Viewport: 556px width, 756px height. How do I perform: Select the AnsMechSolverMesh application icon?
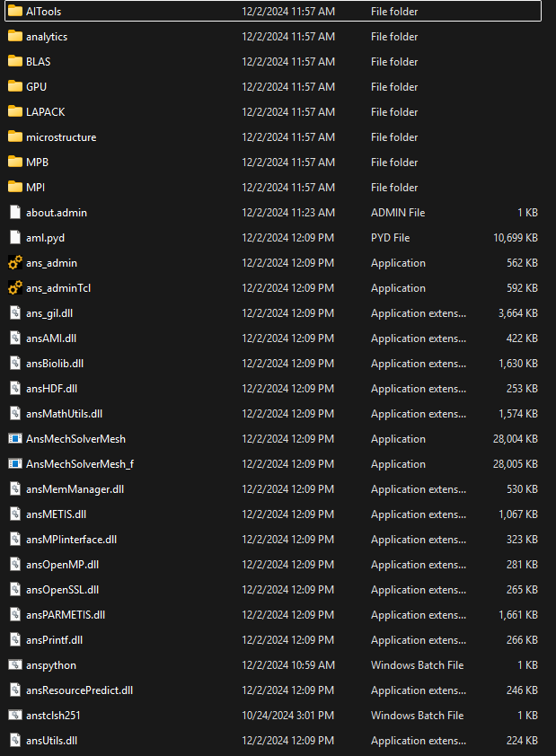(x=15, y=439)
